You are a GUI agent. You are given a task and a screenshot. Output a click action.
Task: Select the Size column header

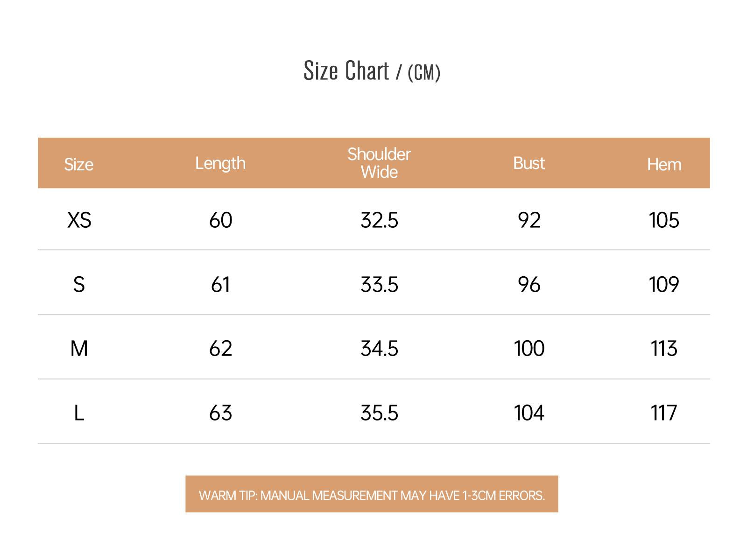79,164
